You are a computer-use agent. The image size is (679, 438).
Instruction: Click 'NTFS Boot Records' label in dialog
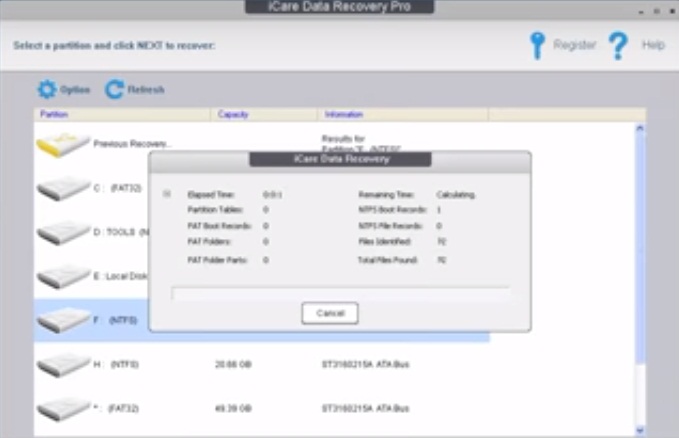(392, 210)
